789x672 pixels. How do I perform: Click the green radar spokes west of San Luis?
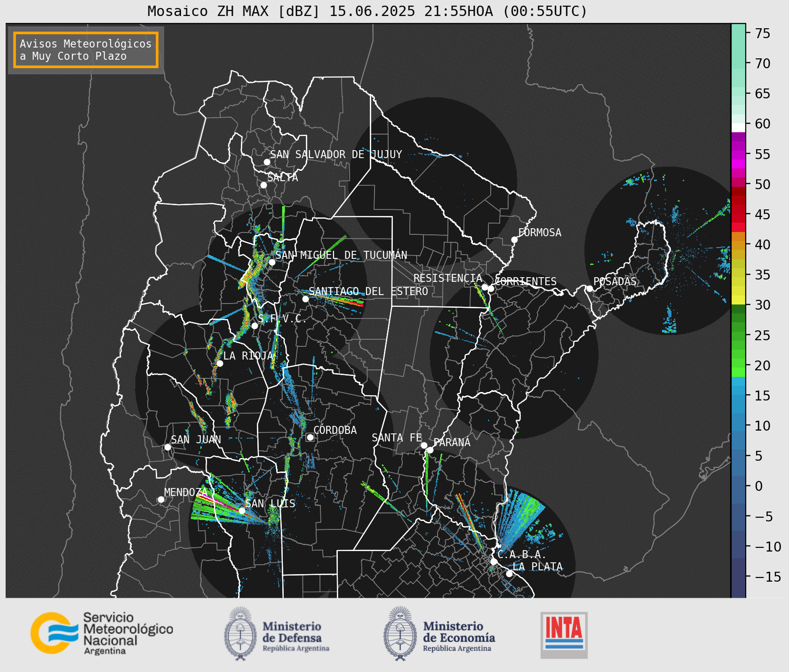[217, 504]
